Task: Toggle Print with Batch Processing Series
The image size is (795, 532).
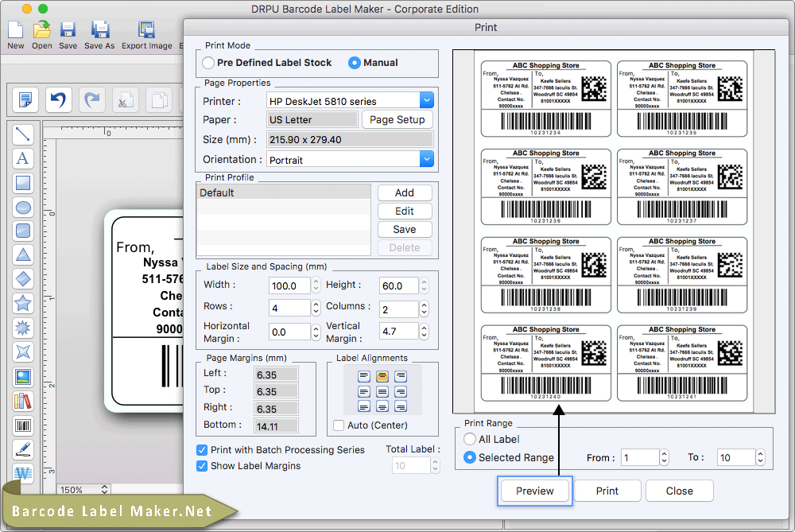Action: tap(202, 450)
